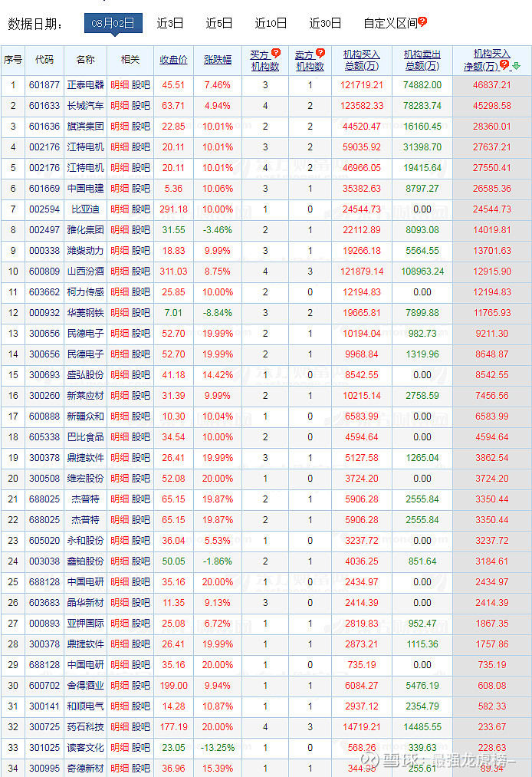Open stock code 601636
The image size is (532, 777).
[x=44, y=127]
